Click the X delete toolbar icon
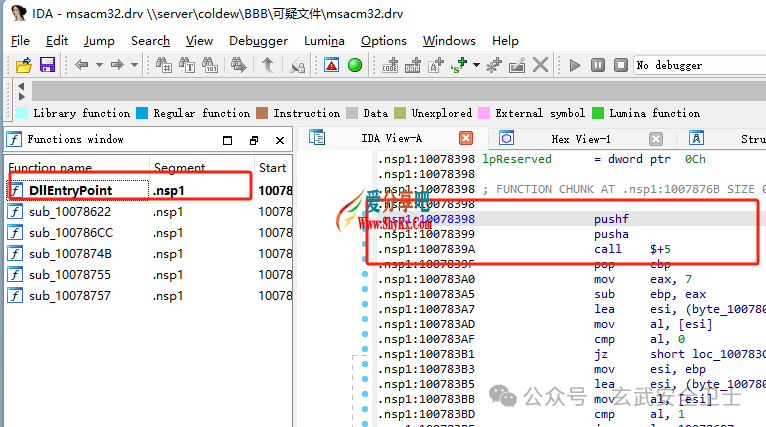The width and height of the screenshot is (766, 427). 540,65
